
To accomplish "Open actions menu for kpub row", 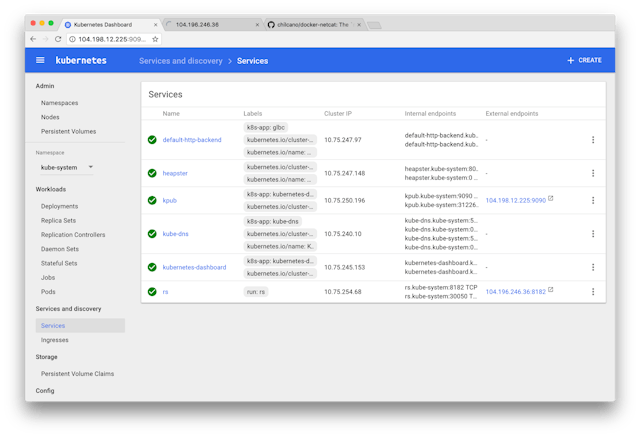I will click(x=593, y=200).
